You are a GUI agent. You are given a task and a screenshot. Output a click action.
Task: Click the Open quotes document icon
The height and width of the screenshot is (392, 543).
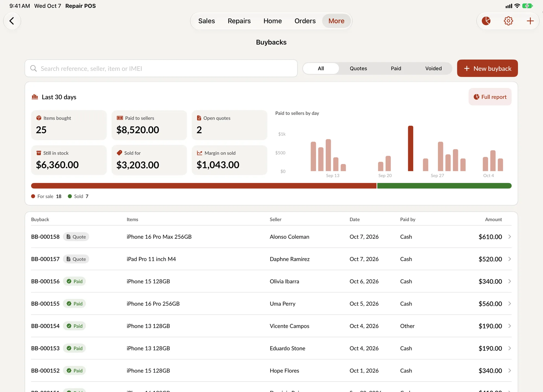[x=199, y=118]
